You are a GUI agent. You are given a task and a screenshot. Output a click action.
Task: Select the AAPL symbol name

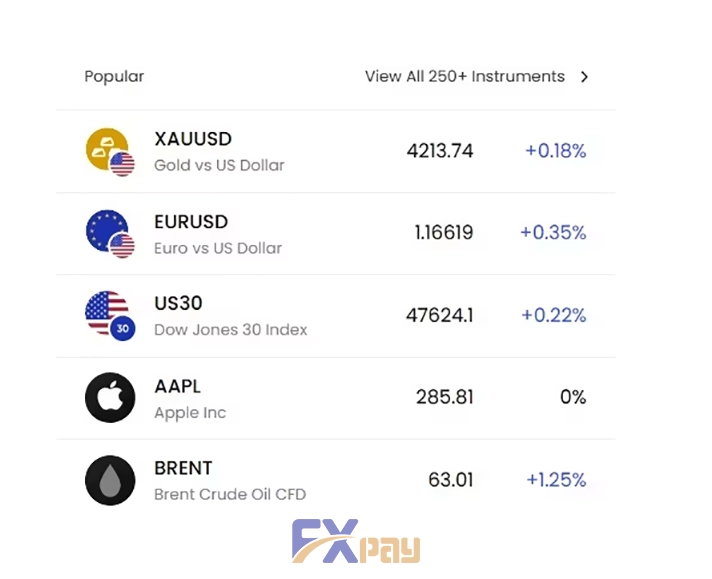point(178,386)
